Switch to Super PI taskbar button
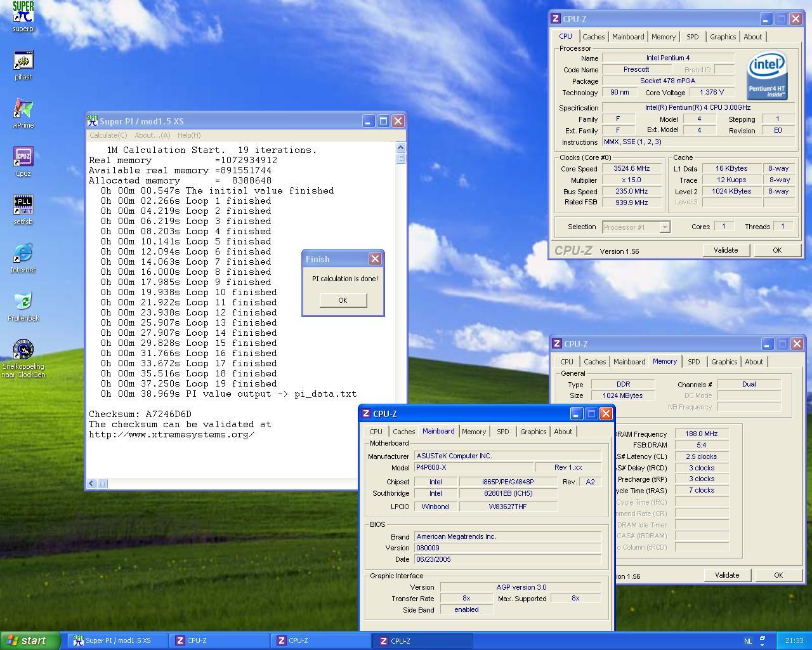The image size is (812, 650). click(x=118, y=640)
